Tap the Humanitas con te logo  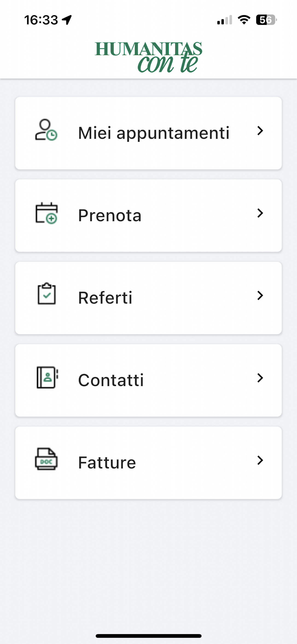pos(148,57)
